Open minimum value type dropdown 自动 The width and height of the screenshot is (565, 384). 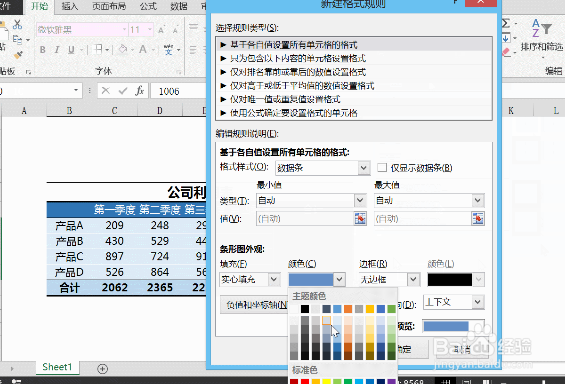[x=311, y=200]
